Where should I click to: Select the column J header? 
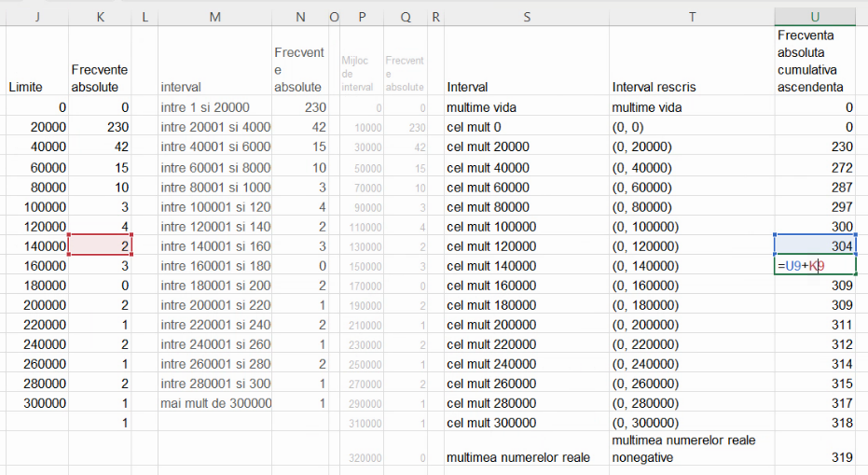coord(36,17)
